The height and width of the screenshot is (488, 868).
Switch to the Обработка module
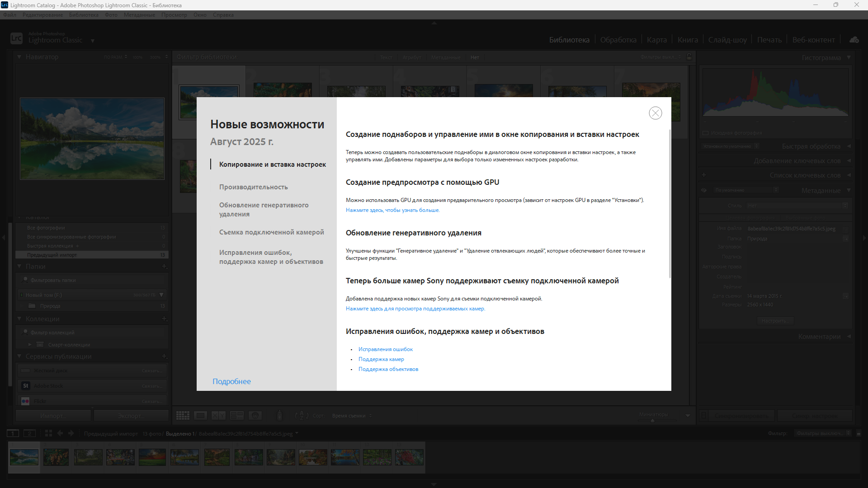point(618,40)
